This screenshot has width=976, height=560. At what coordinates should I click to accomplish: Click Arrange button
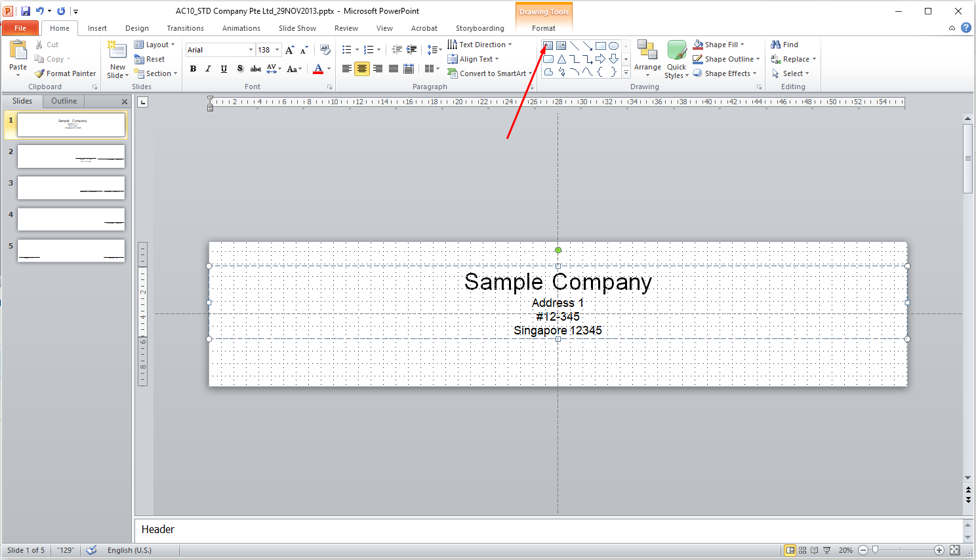click(x=647, y=58)
